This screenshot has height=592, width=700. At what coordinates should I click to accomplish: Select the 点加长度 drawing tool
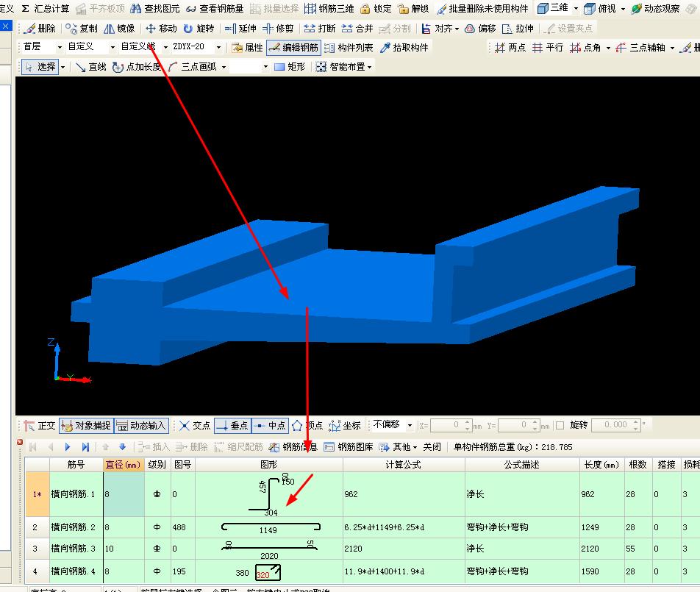click(137, 67)
